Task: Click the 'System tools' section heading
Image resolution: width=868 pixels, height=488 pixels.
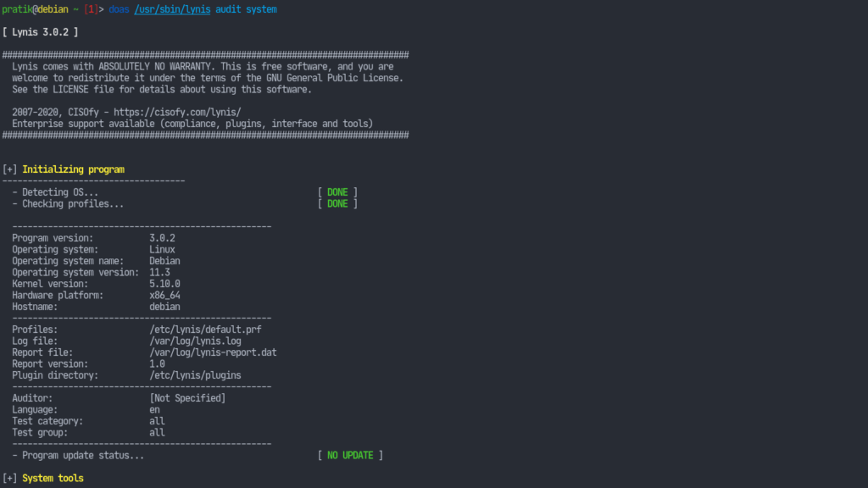Action: coord(53,478)
